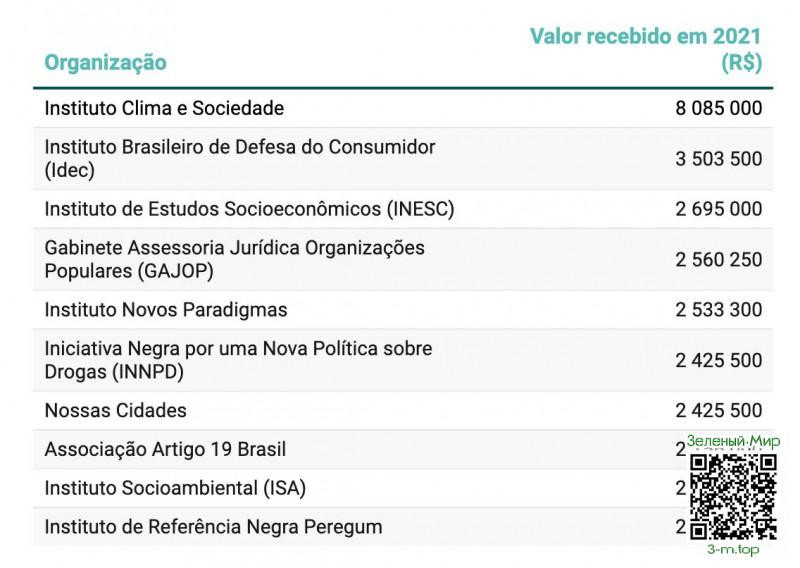Screen dimensions: 800x568
Task: Select the Instituto de Estudos Socioeconômicos row
Action: pyautogui.click(x=249, y=209)
